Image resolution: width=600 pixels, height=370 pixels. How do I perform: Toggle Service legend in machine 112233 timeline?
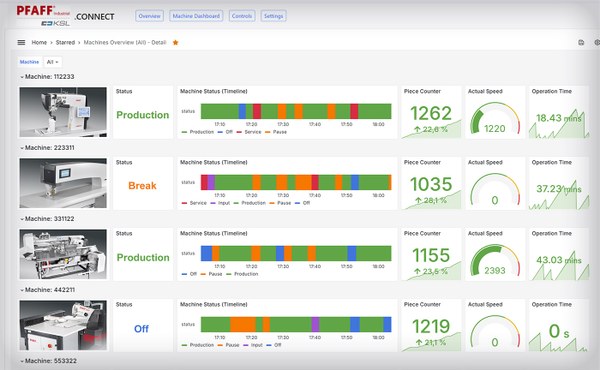[249, 132]
